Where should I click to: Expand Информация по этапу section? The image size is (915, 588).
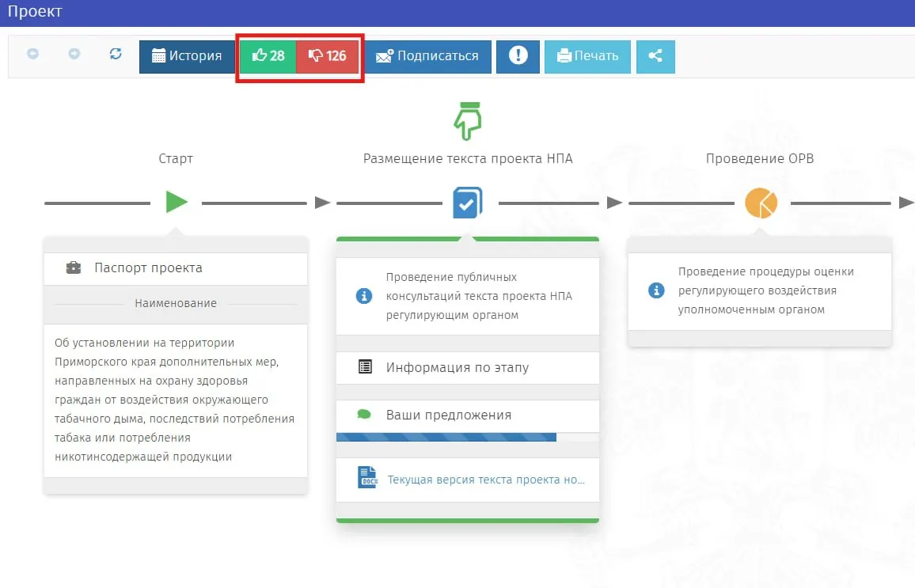[x=468, y=367]
